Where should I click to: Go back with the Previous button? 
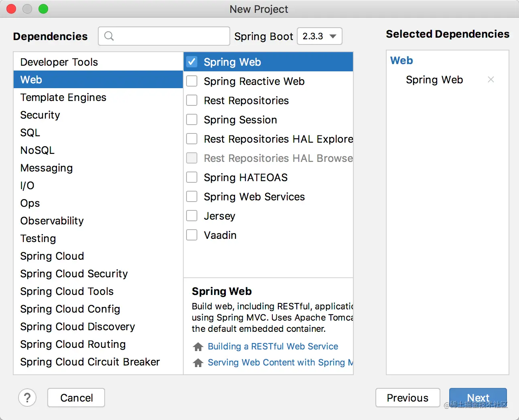407,398
